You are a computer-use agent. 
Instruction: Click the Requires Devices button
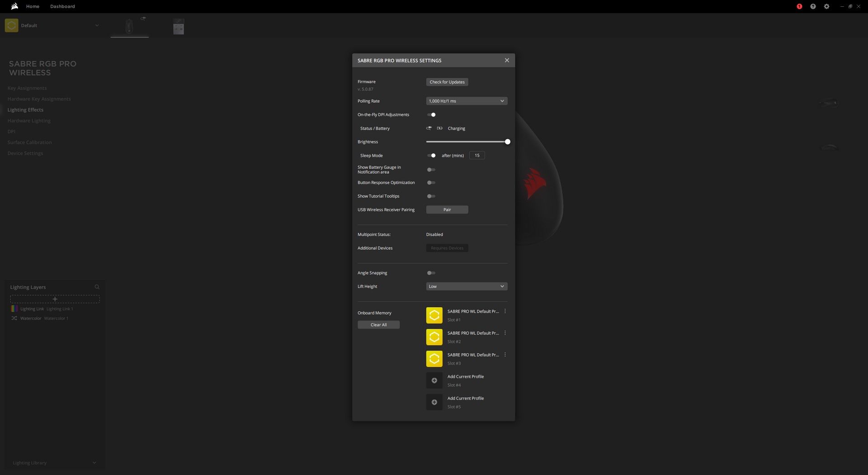click(x=447, y=248)
